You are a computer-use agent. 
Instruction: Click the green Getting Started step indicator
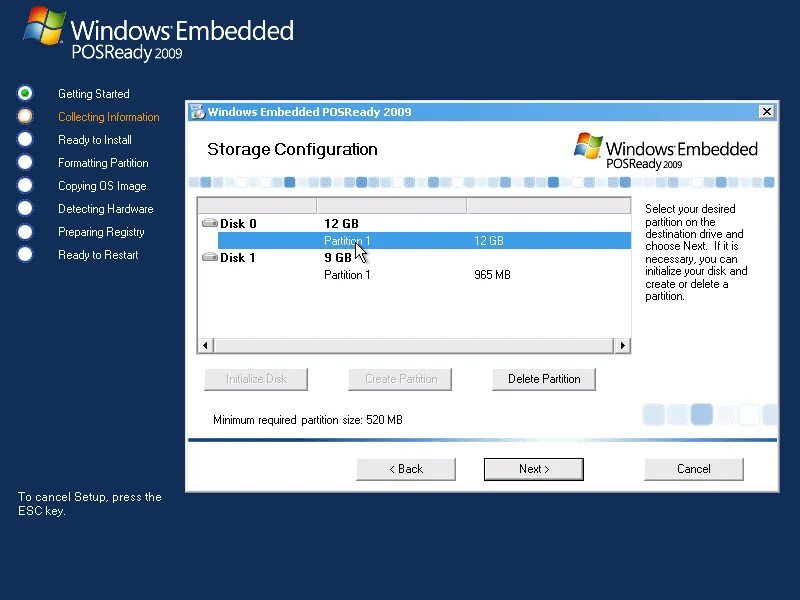click(25, 93)
